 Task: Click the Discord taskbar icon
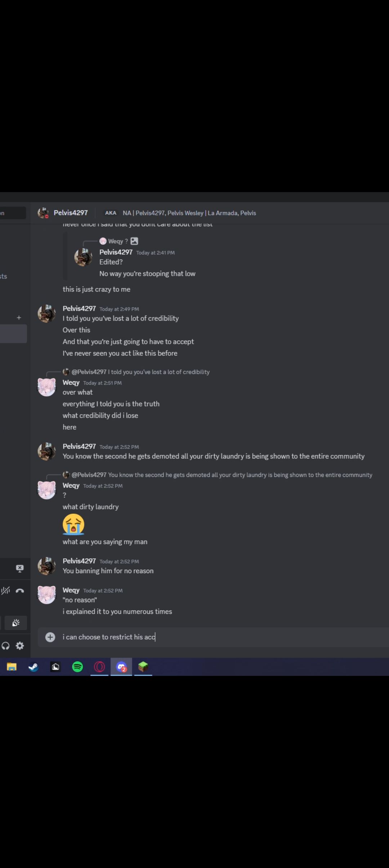121,667
